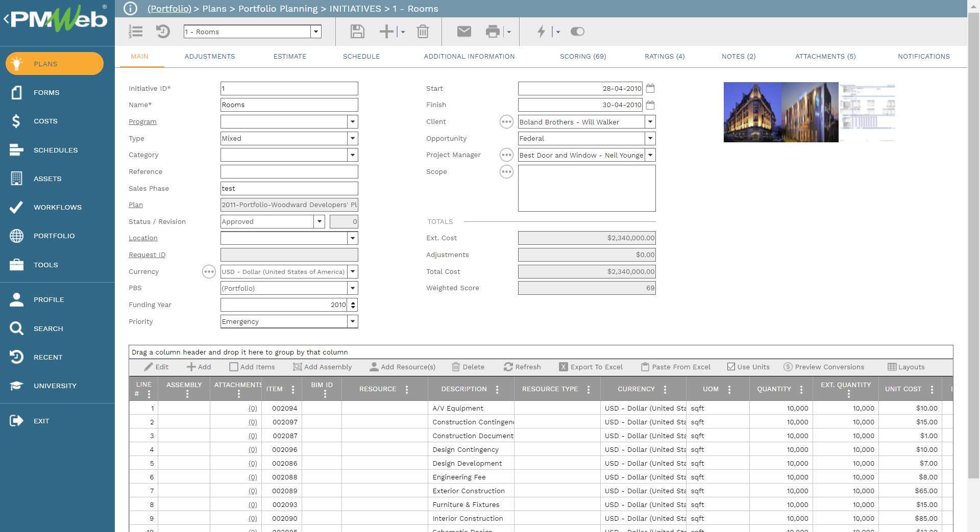
Task: Save the record using the save icon
Action: click(x=357, y=32)
